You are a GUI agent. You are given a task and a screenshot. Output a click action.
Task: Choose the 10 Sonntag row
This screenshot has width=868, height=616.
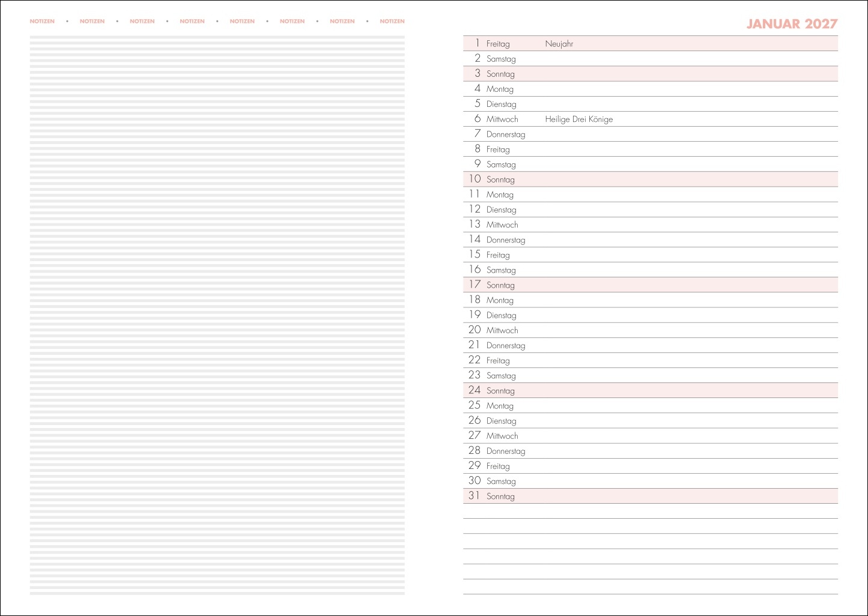[x=650, y=180]
